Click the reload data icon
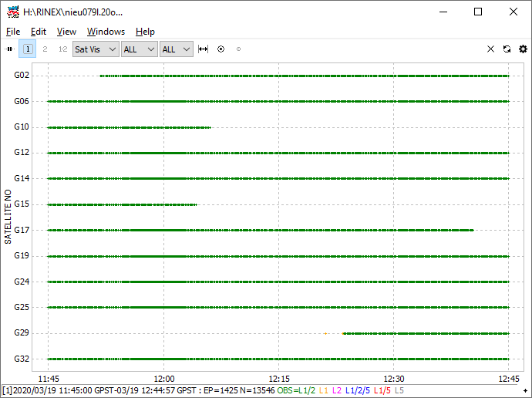Image resolution: width=532 pixels, height=398 pixels. [x=507, y=49]
